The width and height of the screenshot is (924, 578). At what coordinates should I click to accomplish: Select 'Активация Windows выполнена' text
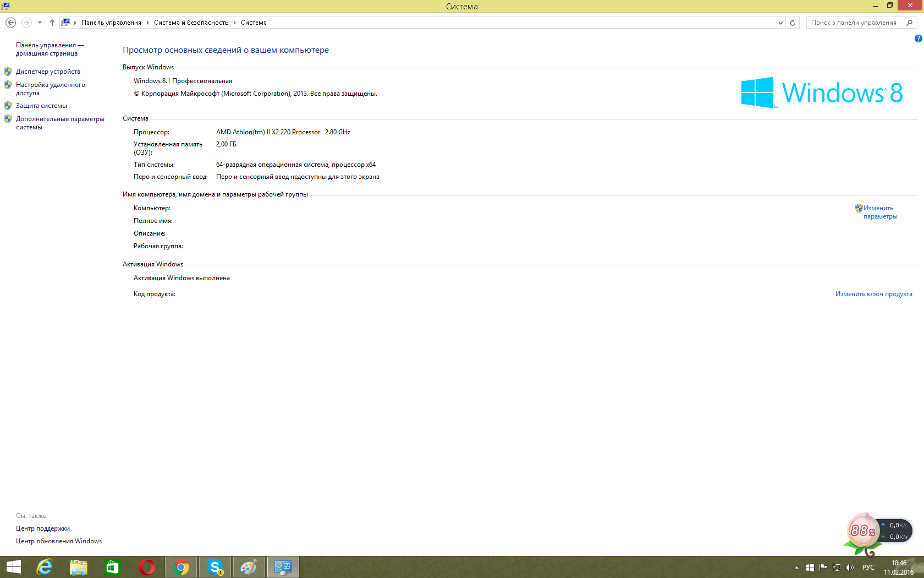(x=182, y=278)
